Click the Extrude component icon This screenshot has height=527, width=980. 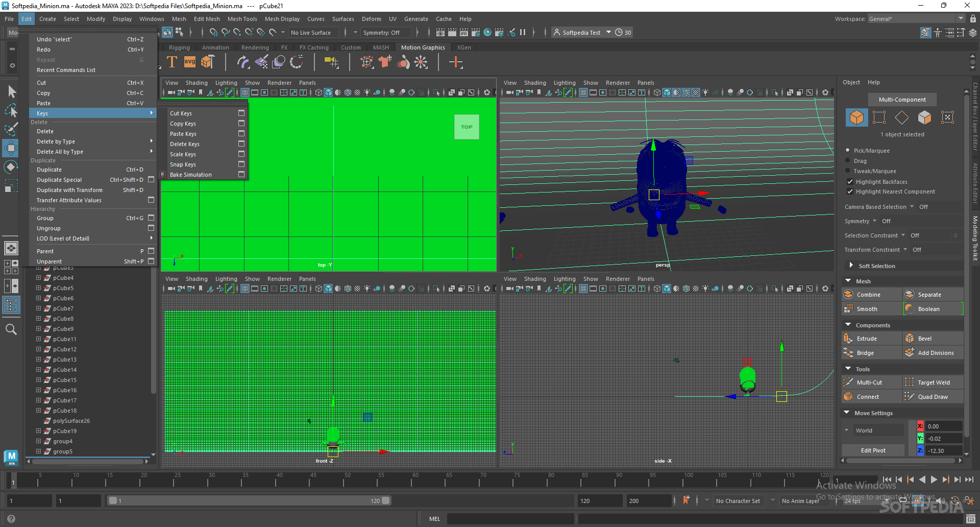pyautogui.click(x=849, y=339)
